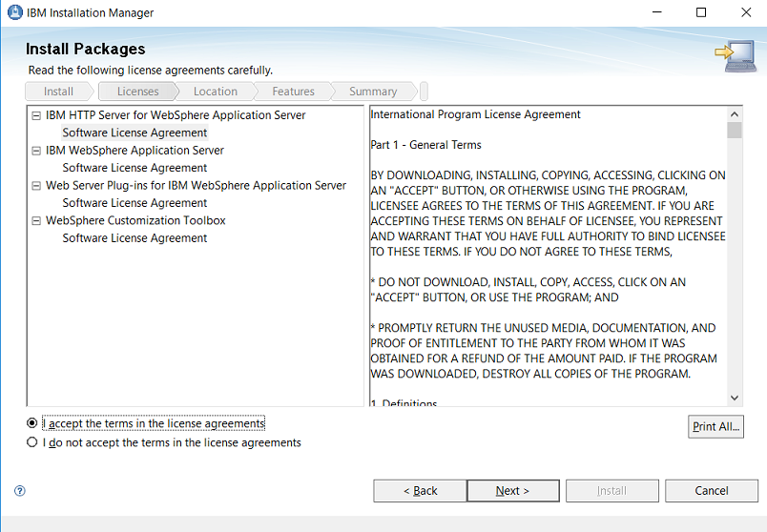Select IBM WebSphere Application Server's Software License Agreement
This screenshot has width=767, height=532.
135,168
